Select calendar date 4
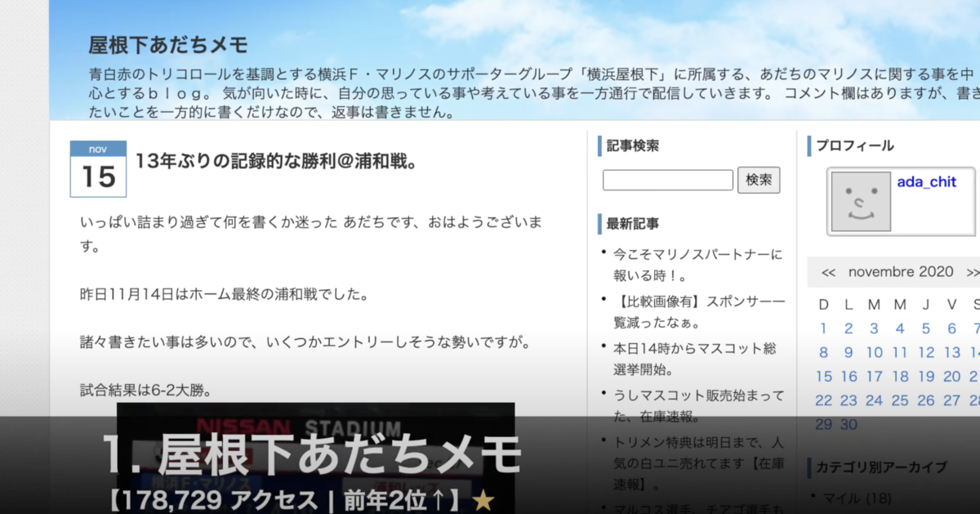Screen dimensions: 980x514 pyautogui.click(x=900, y=329)
